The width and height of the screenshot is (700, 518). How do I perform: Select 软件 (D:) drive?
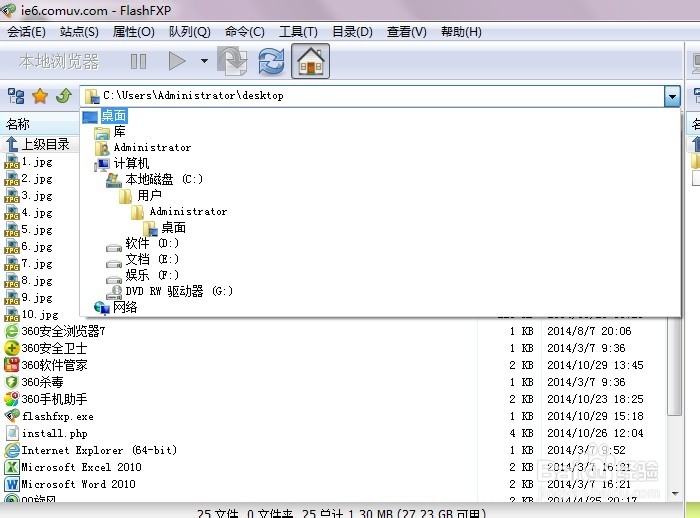[x=152, y=243]
